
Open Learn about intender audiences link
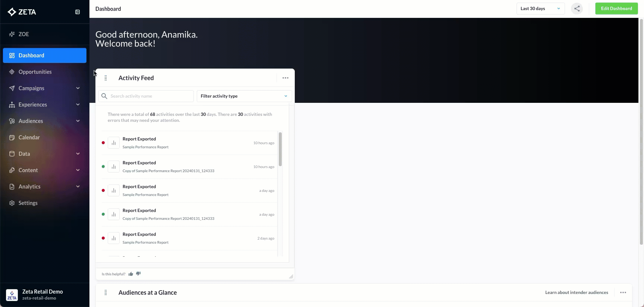[x=577, y=292]
